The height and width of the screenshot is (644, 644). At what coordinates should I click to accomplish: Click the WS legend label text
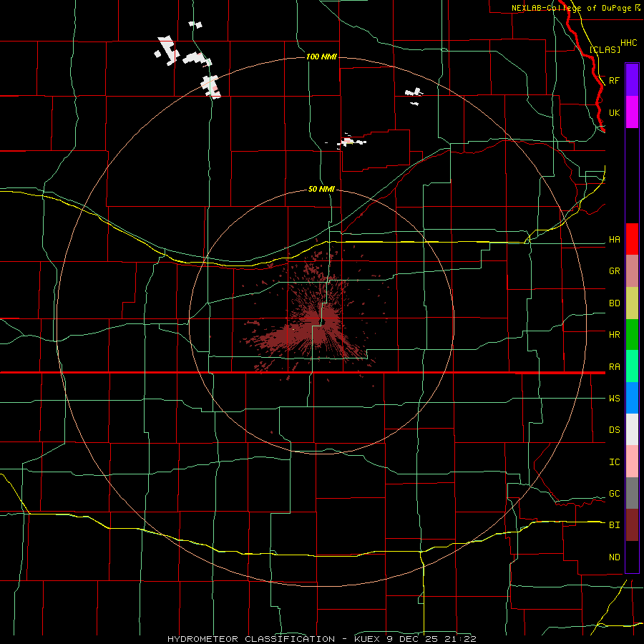(615, 399)
